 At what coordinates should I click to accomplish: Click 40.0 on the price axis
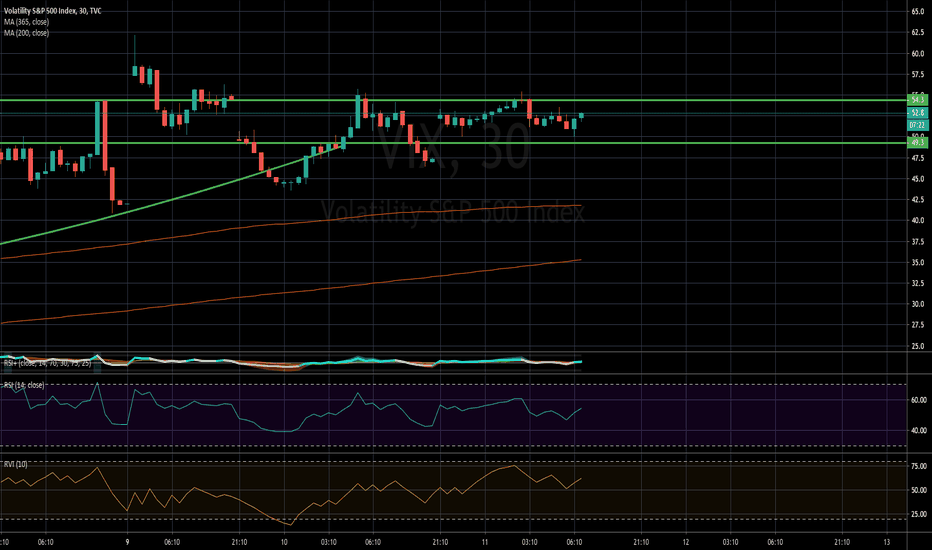pos(918,221)
